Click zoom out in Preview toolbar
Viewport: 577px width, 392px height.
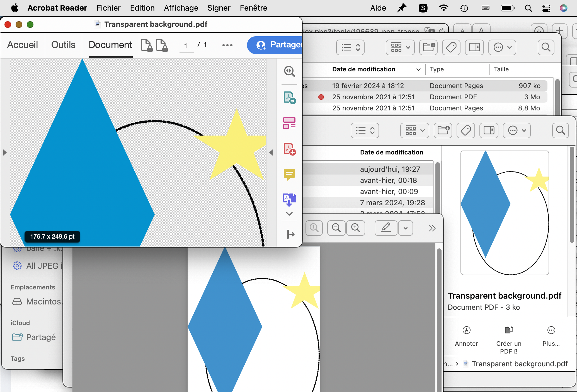pyautogui.click(x=336, y=228)
